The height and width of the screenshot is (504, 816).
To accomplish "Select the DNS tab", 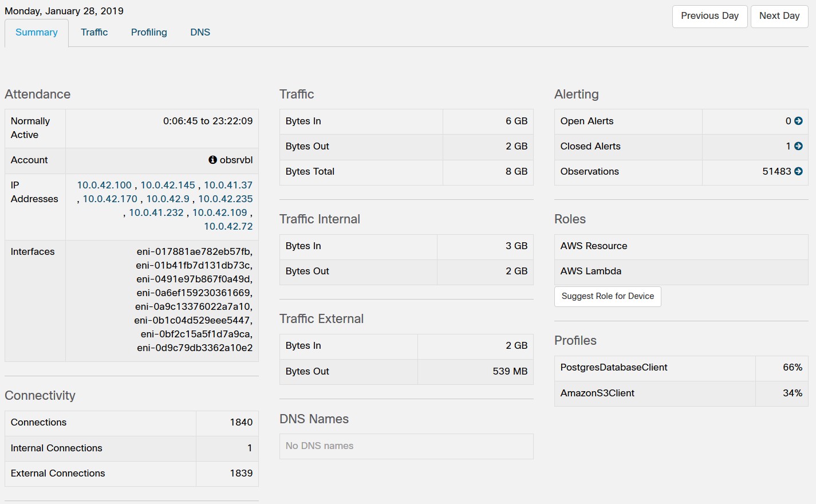I will coord(200,32).
